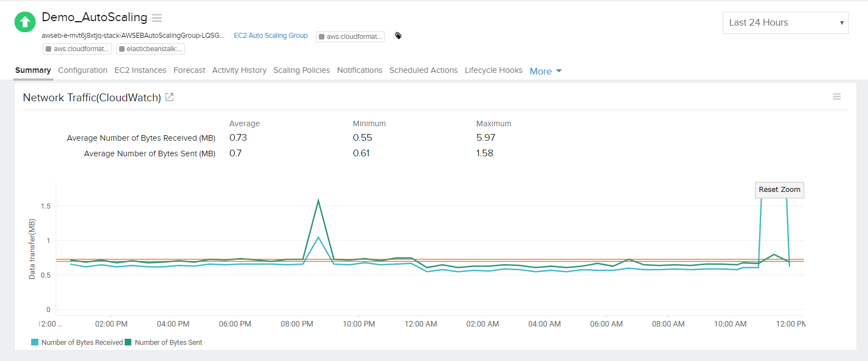Screen dimensions: 868x361
Task: Hide the Number of Bytes Sent series
Action: tap(164, 342)
